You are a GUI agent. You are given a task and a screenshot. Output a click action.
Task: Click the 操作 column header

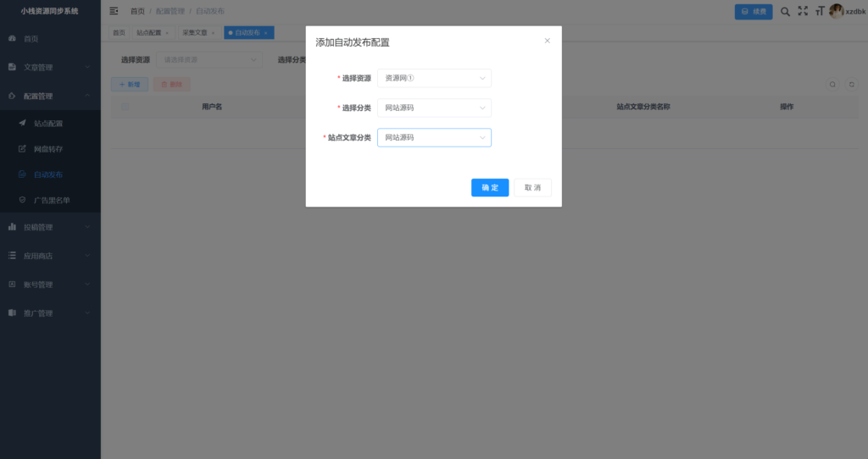787,107
